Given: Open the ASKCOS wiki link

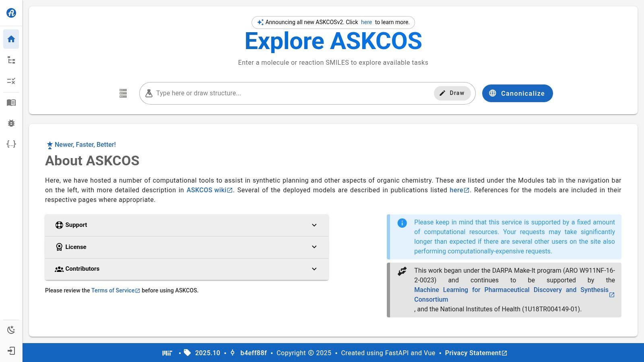Looking at the screenshot, I should click(x=209, y=190).
